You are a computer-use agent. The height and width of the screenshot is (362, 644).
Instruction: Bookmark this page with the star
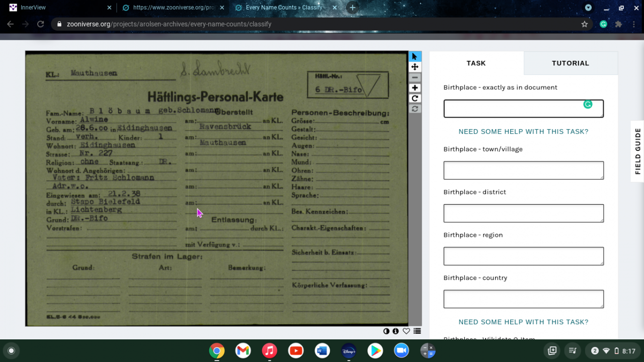(584, 24)
